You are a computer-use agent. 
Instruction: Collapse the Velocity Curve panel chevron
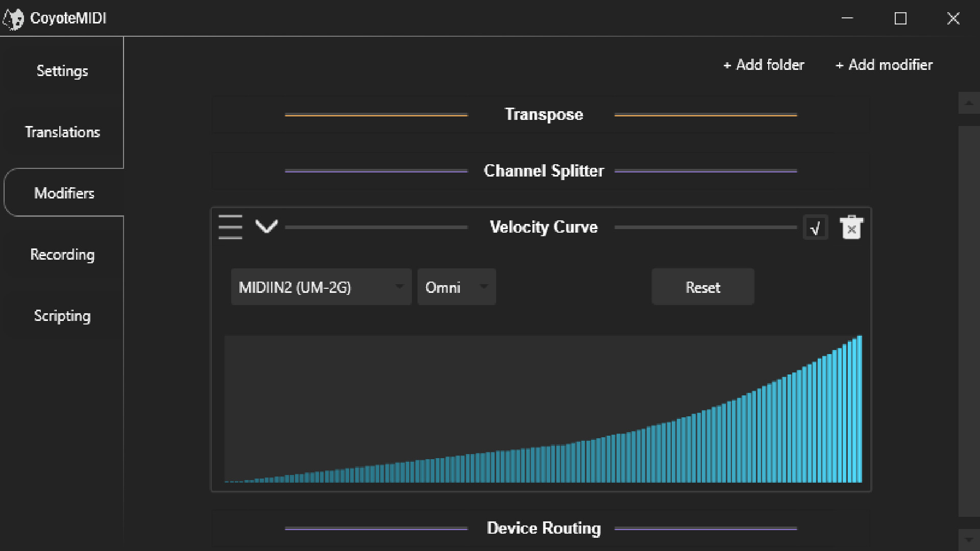point(266,226)
